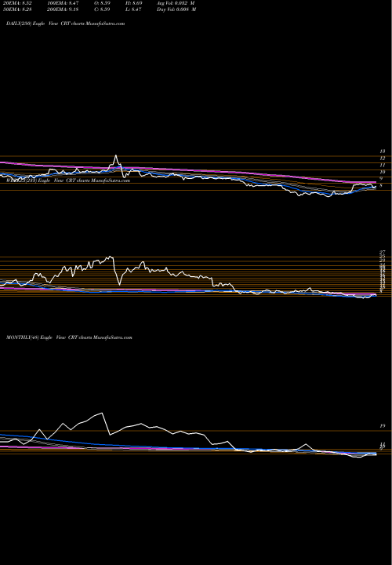Click the 20EMA value in the header
The height and width of the screenshot is (565, 392).
[x=19, y=3]
